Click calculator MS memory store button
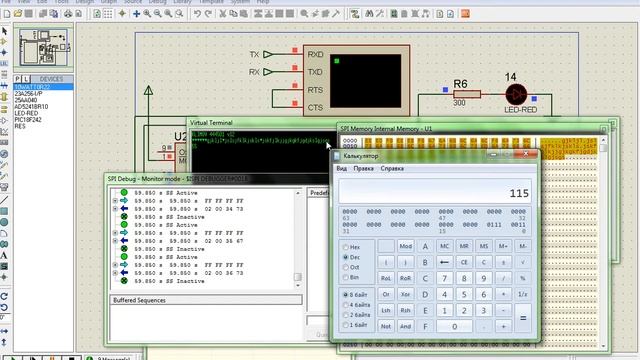Viewport: 640px width, 360px height. [x=484, y=246]
